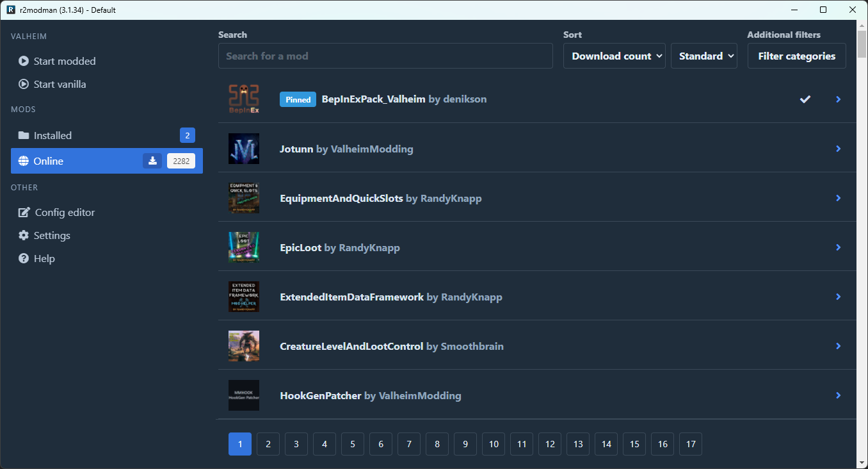Expand the HookGenPatcher row chevron
This screenshot has height=469, width=868.
[x=839, y=395]
